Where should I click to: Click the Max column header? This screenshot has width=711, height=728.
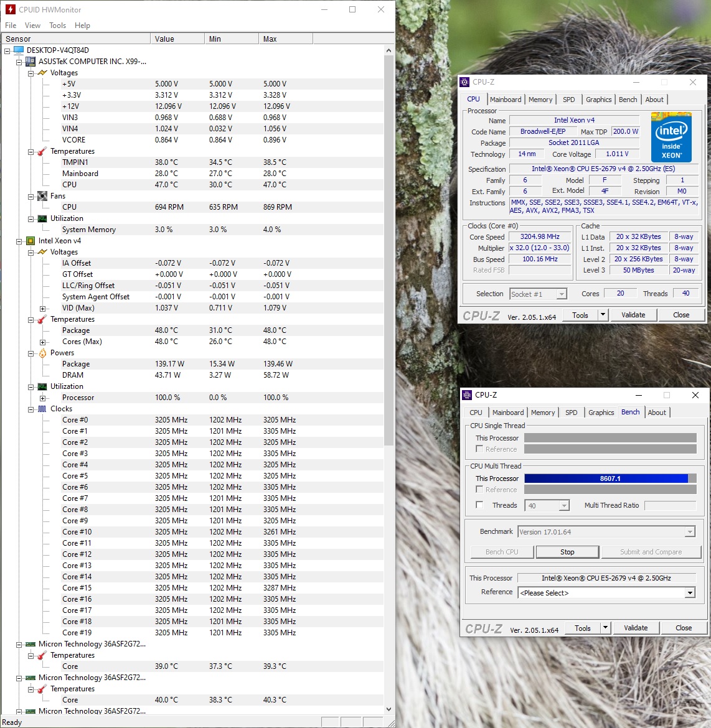pyautogui.click(x=286, y=39)
